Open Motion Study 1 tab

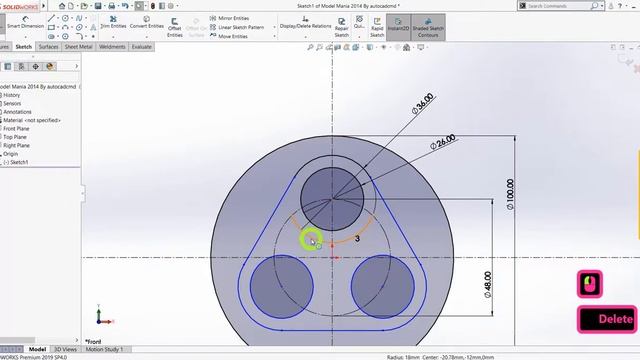[x=104, y=349]
